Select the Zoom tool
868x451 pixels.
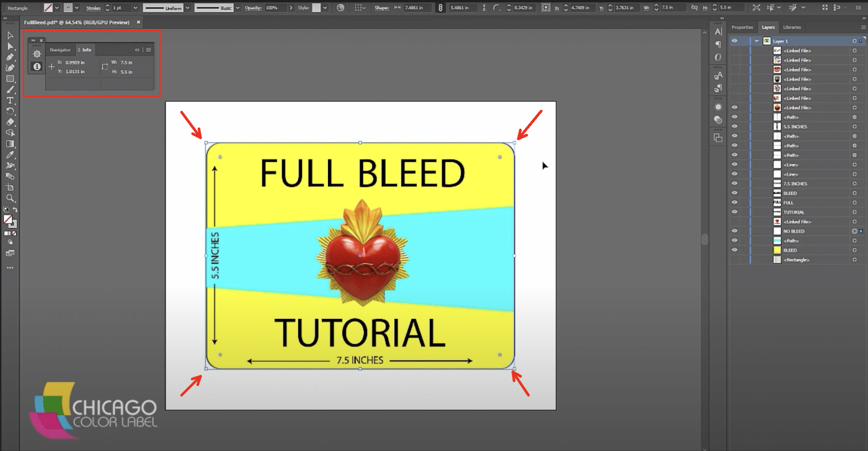(10, 198)
